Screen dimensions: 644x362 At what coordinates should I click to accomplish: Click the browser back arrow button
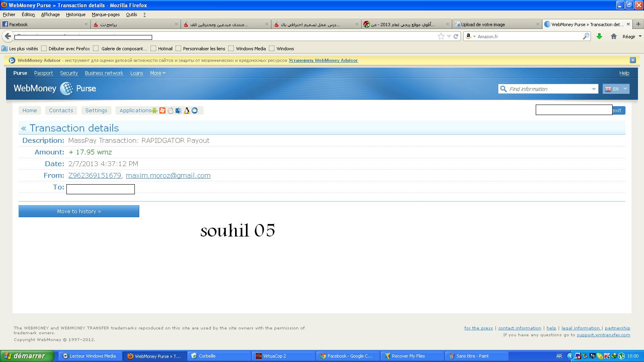coord(7,36)
